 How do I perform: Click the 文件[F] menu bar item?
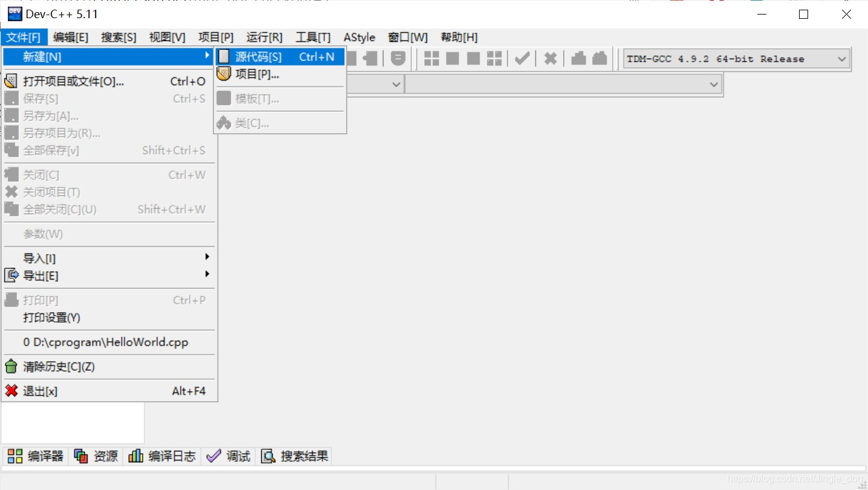(24, 38)
